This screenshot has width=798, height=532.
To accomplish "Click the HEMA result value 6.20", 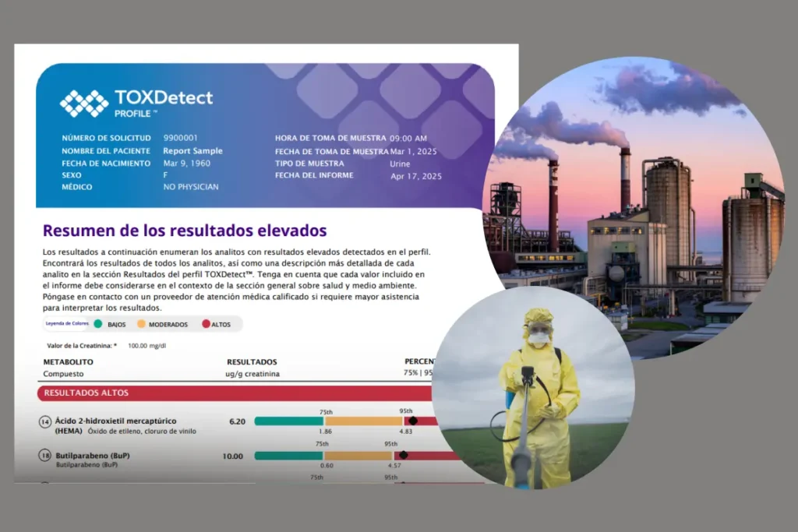I will click(x=237, y=421).
